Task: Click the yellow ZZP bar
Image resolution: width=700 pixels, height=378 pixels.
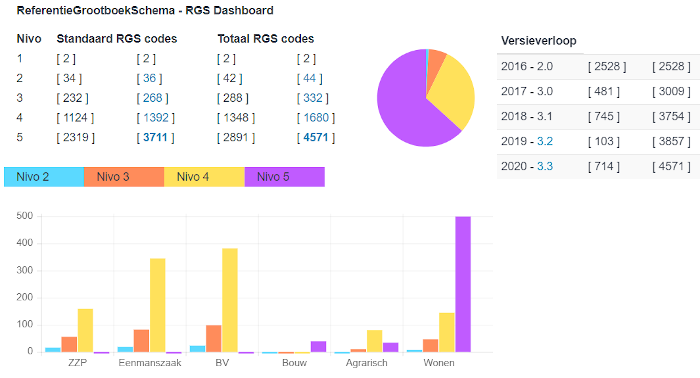Action: click(x=85, y=331)
